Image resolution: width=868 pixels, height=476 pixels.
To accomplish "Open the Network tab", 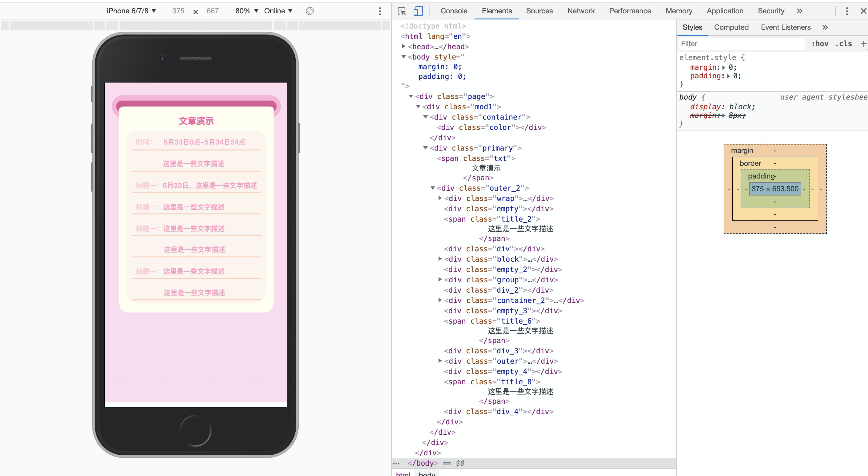I will [581, 11].
